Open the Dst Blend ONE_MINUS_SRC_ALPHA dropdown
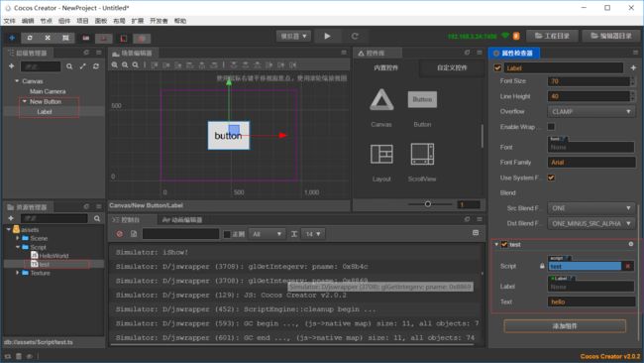 pos(591,223)
